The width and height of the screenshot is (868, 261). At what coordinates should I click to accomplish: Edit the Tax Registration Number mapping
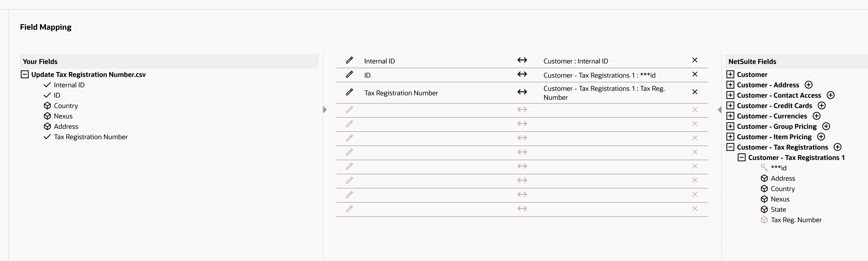coord(349,92)
